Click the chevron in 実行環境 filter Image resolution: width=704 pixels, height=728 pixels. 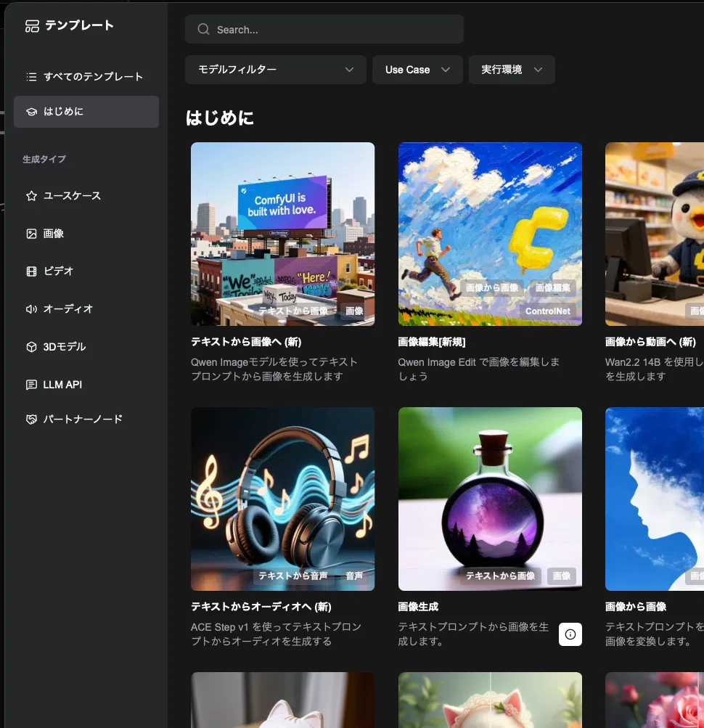pyautogui.click(x=538, y=70)
